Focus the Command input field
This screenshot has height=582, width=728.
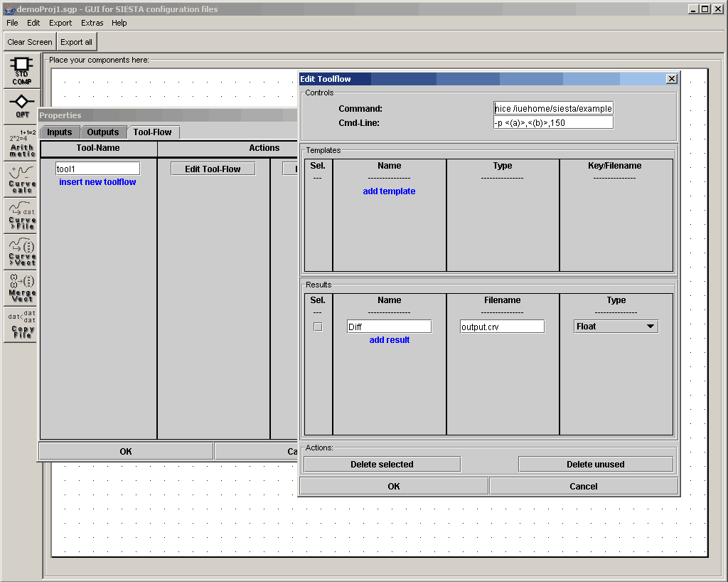(553, 108)
